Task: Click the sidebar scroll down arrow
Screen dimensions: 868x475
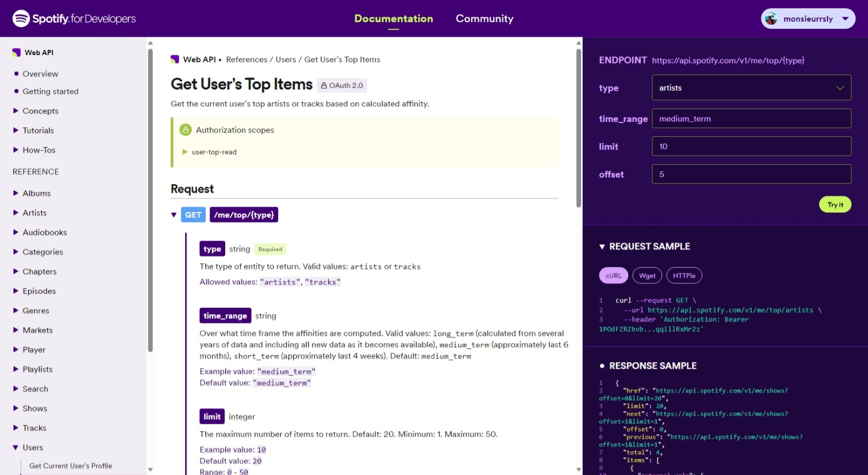Action: point(150,469)
